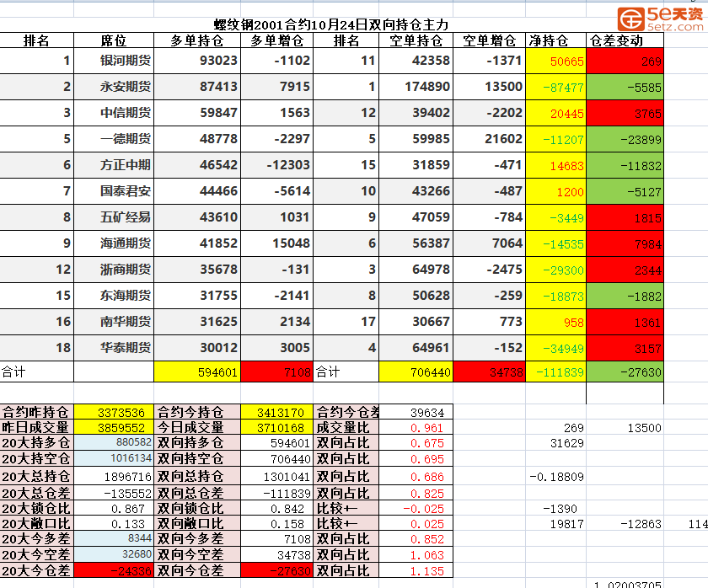The width and height of the screenshot is (708, 588).
Task: Click the 20大持空仓 value 1016134
Action: tap(114, 458)
